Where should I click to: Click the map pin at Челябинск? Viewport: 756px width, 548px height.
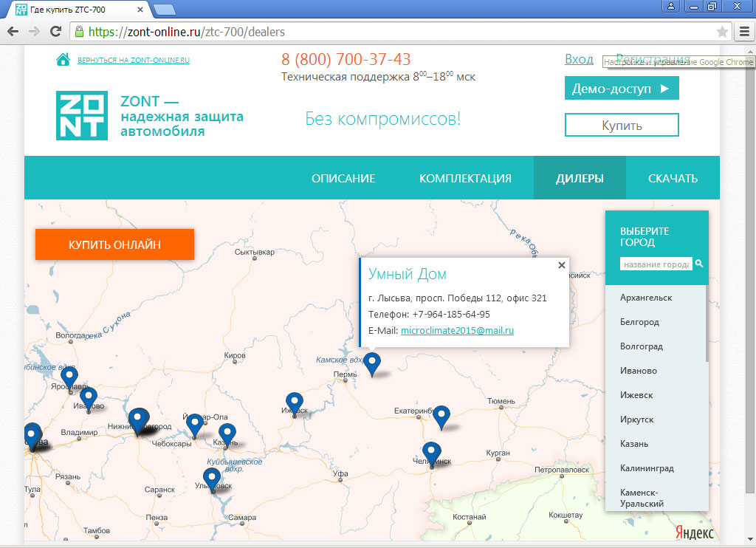tap(431, 454)
